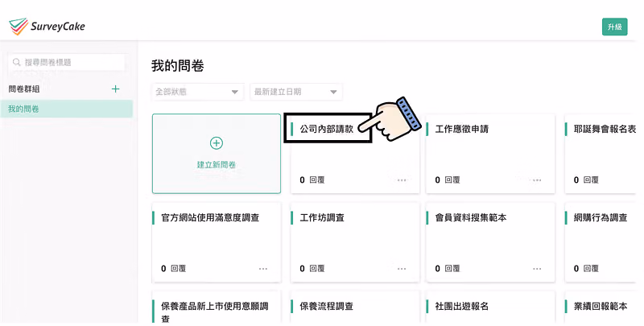Click the 0 回覆 count on 工作應徵申請
644x326 pixels.
[448, 180]
